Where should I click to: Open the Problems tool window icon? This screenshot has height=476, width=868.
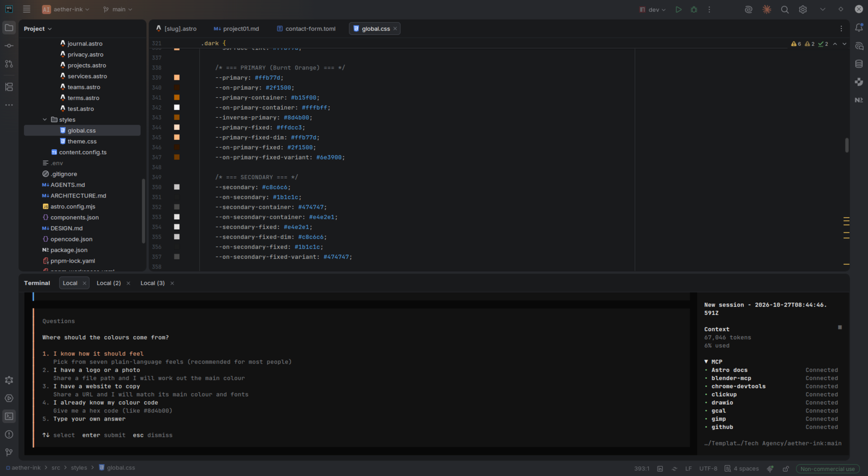pos(9,434)
